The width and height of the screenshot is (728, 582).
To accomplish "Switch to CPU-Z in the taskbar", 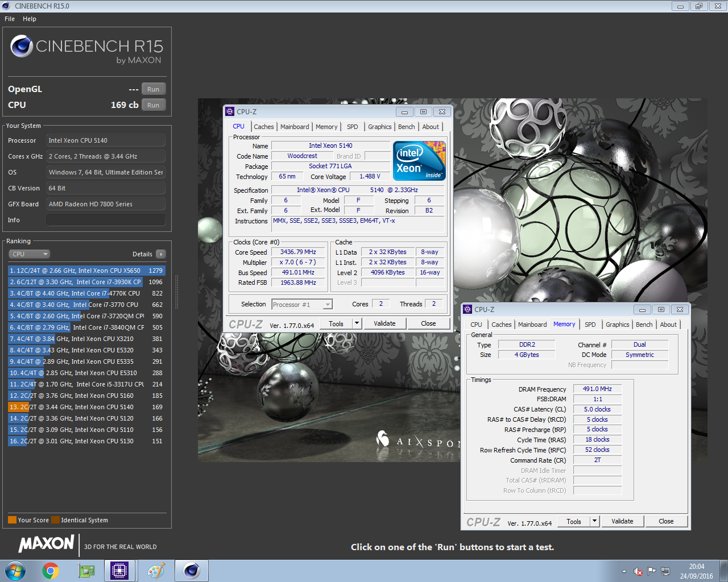I will tap(120, 571).
